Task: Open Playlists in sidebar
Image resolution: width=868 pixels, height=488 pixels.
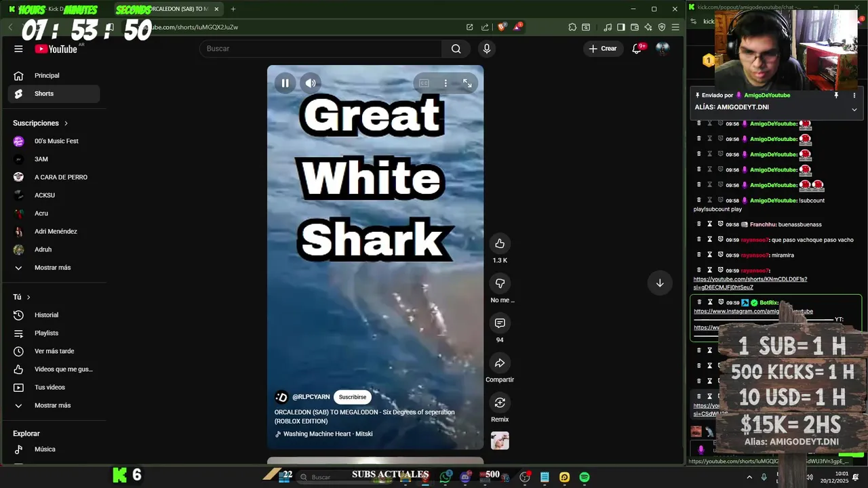Action: [x=54, y=333]
